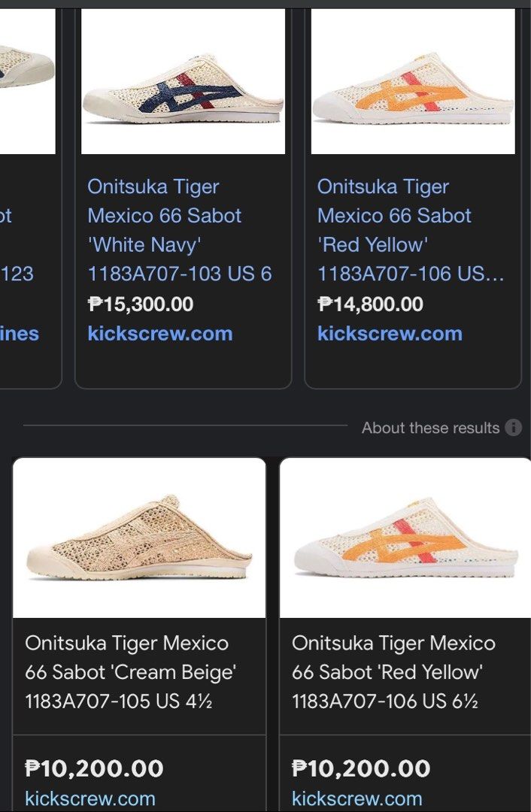531x812 pixels.
Task: Click the cut-off store link on leftmost card
Action: tap(20, 333)
